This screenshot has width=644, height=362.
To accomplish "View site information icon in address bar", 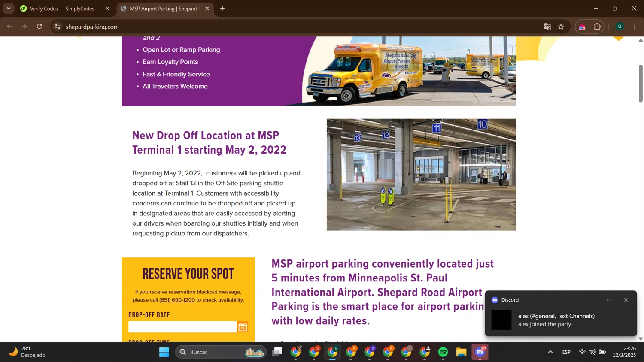I will pyautogui.click(x=58, y=27).
